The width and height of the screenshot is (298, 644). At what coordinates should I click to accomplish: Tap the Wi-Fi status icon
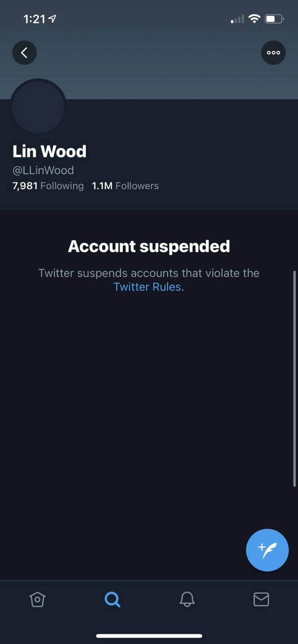tap(254, 19)
